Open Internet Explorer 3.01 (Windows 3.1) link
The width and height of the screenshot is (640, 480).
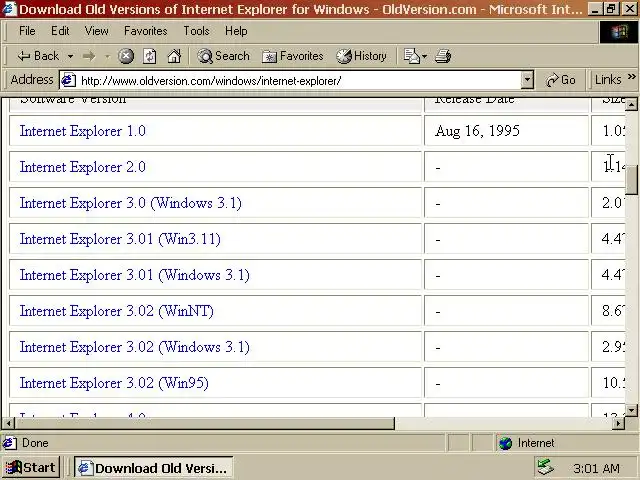[x=135, y=275]
